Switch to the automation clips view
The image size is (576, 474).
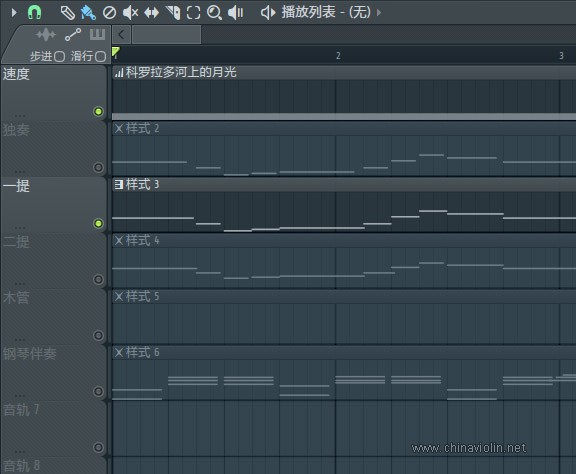73,35
